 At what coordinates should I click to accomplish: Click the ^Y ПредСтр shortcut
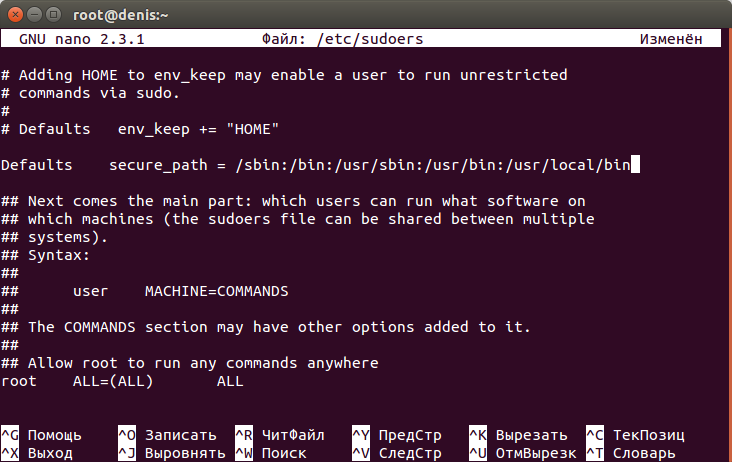(x=397, y=435)
